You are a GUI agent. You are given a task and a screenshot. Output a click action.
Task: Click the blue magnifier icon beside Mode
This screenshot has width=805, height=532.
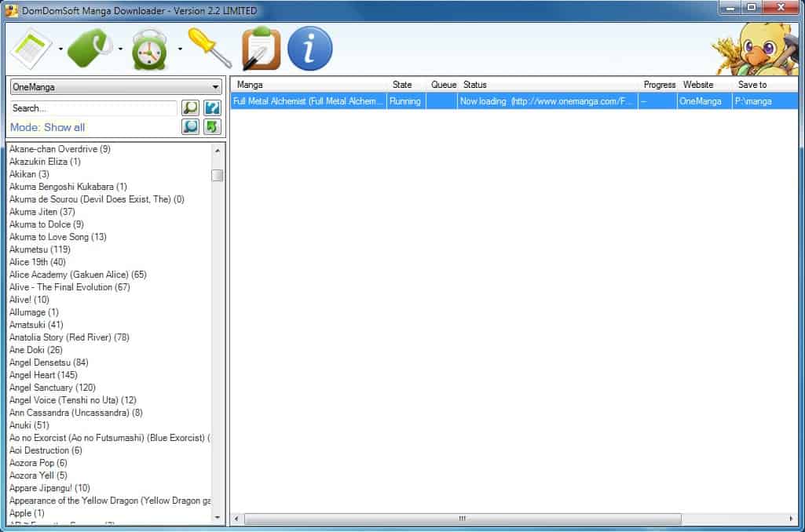tap(190, 127)
